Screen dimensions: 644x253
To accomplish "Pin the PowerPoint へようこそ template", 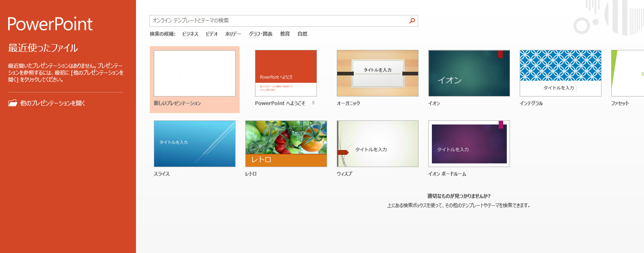I will coord(313,103).
